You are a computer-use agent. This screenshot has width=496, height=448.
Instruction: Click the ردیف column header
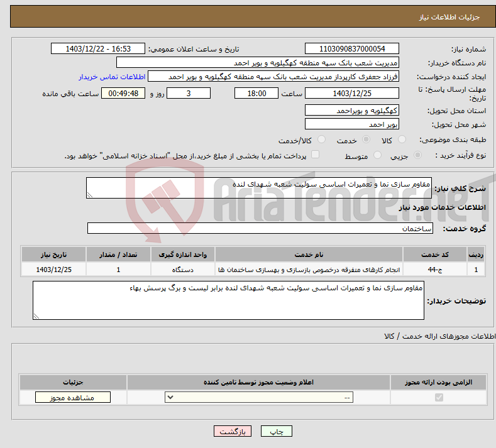[x=476, y=255]
